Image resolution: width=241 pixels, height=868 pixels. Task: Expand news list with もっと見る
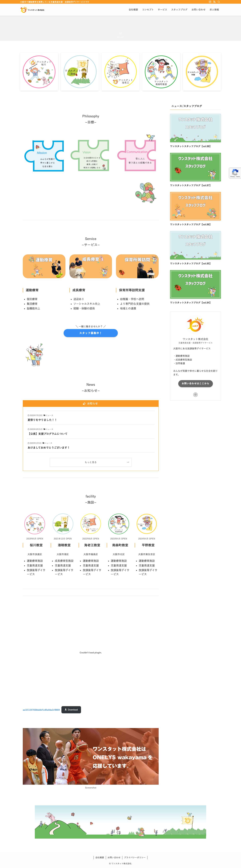coord(91,462)
